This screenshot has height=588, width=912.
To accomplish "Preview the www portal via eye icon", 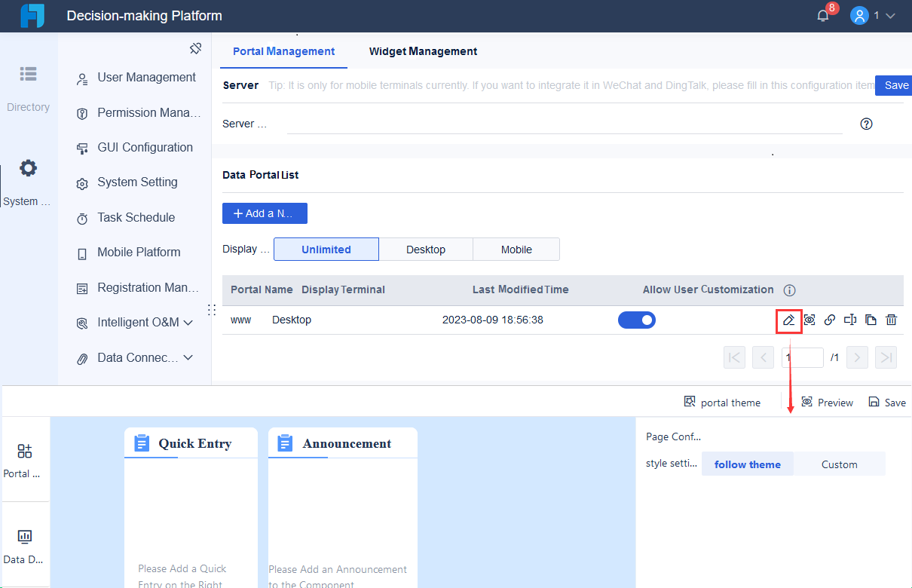I will pos(809,320).
